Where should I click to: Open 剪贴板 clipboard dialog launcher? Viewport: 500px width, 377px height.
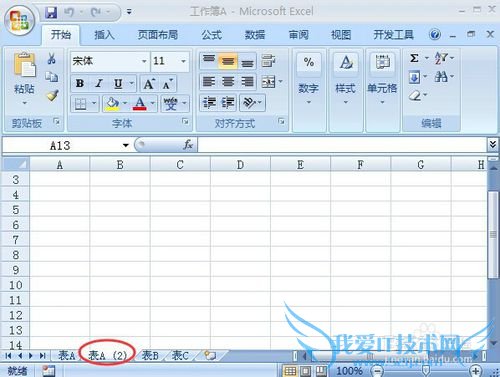click(57, 122)
